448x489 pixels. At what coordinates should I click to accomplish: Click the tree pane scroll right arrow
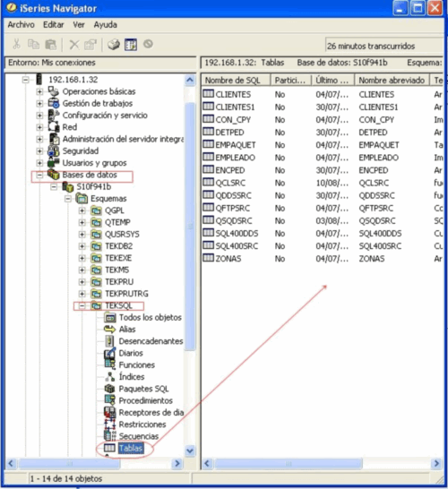(x=177, y=463)
